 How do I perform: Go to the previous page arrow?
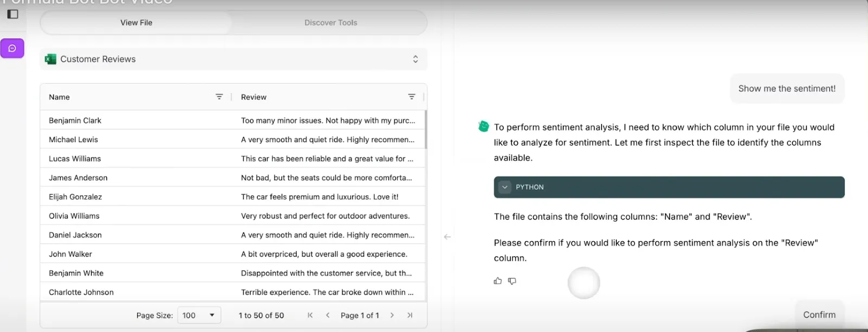click(328, 315)
